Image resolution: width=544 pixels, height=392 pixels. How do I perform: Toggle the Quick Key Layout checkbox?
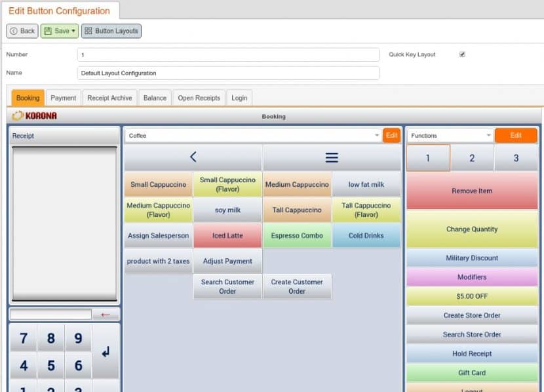point(462,54)
